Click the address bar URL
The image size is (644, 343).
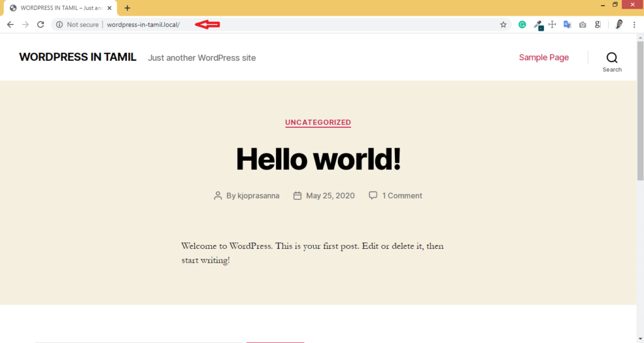143,24
